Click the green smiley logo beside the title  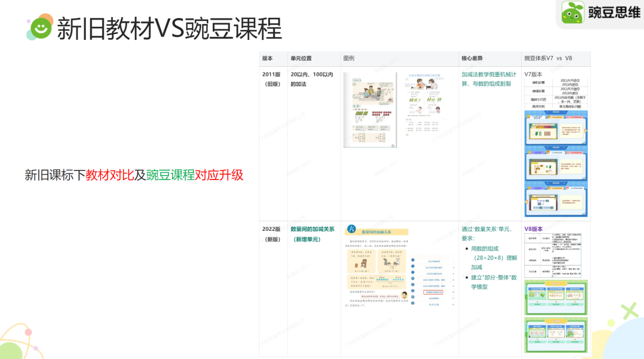click(40, 27)
